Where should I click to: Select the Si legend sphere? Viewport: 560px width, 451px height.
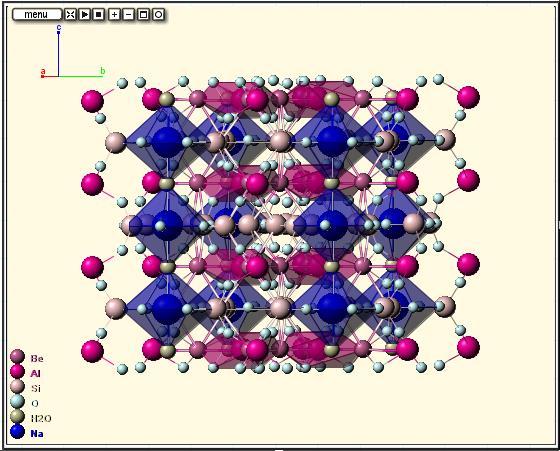coord(17,387)
